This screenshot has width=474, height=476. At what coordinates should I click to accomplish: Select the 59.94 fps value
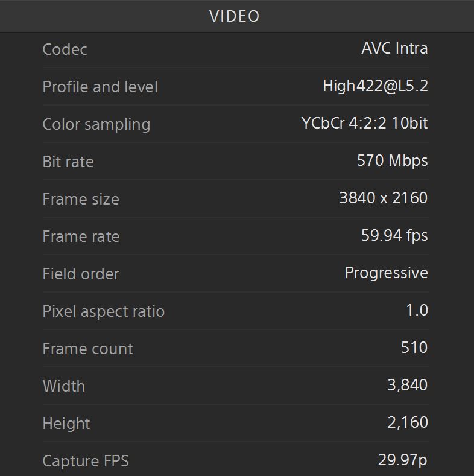[394, 235]
